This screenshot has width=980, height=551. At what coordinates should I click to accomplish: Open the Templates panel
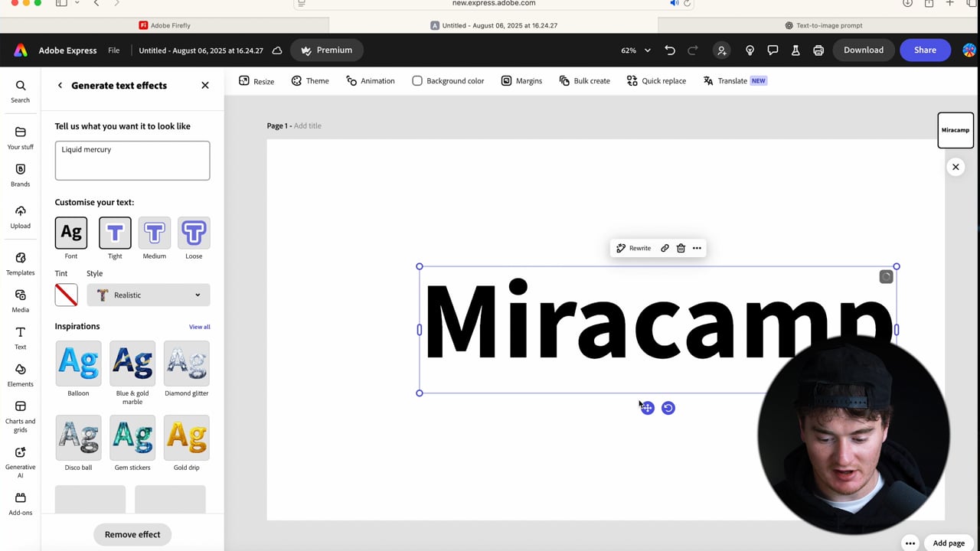(x=21, y=264)
